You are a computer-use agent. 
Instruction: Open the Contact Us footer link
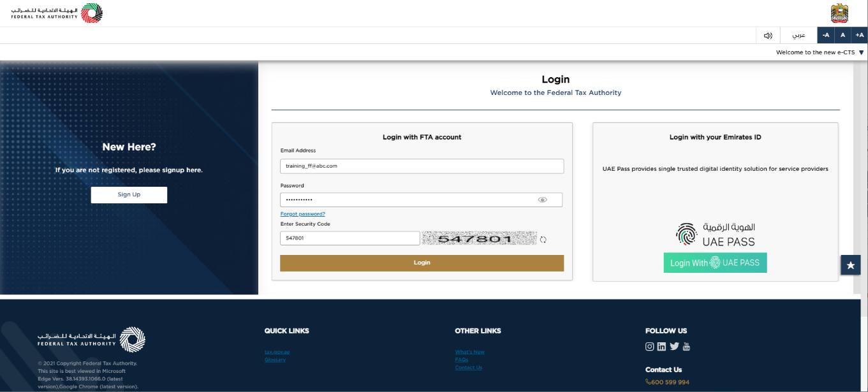tap(469, 368)
